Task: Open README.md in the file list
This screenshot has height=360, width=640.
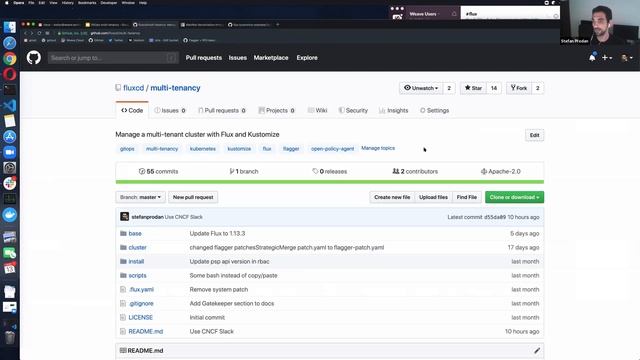Action: click(146, 331)
